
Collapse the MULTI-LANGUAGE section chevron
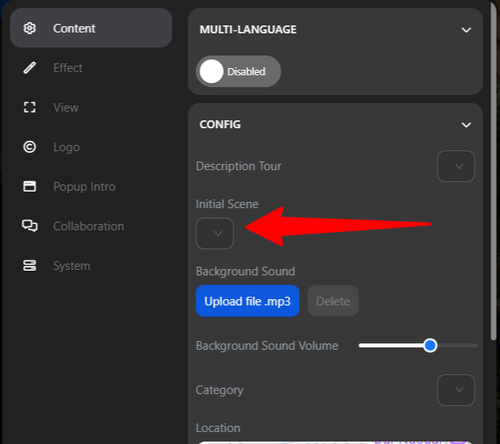pyautogui.click(x=466, y=30)
